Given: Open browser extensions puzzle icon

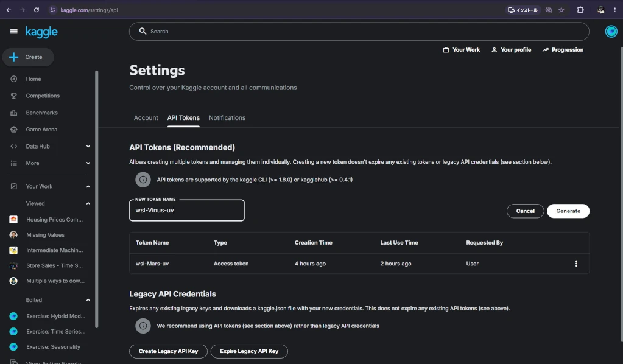Looking at the screenshot, I should click(580, 10).
